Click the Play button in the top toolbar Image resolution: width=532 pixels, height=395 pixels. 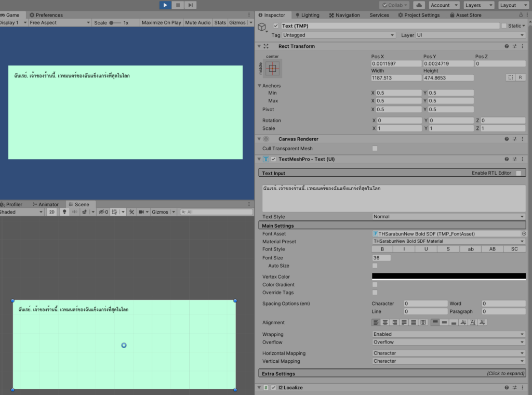pyautogui.click(x=165, y=5)
